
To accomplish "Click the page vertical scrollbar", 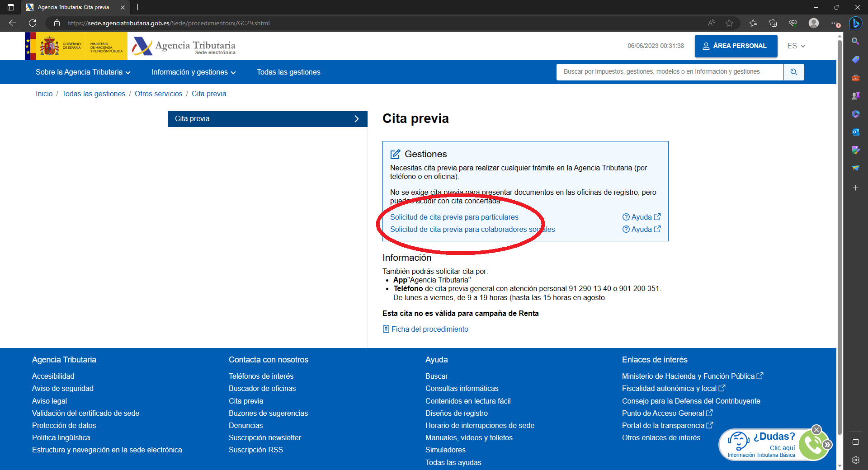I will [x=840, y=226].
